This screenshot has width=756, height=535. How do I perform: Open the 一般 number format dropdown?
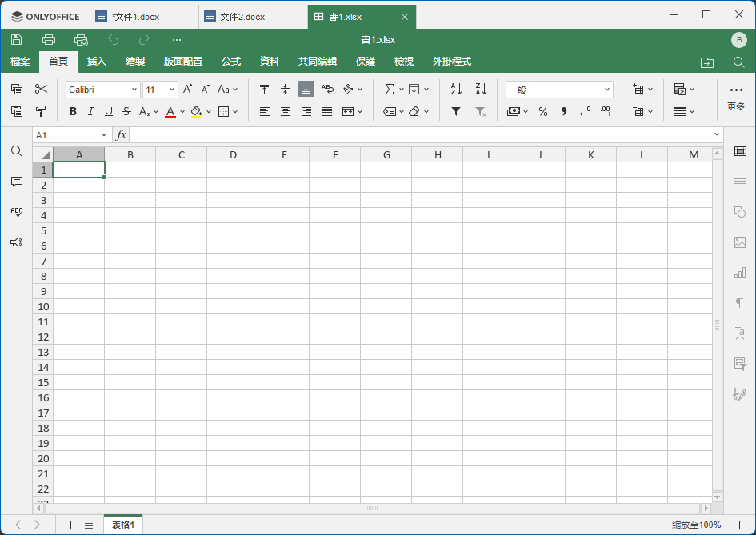click(559, 90)
